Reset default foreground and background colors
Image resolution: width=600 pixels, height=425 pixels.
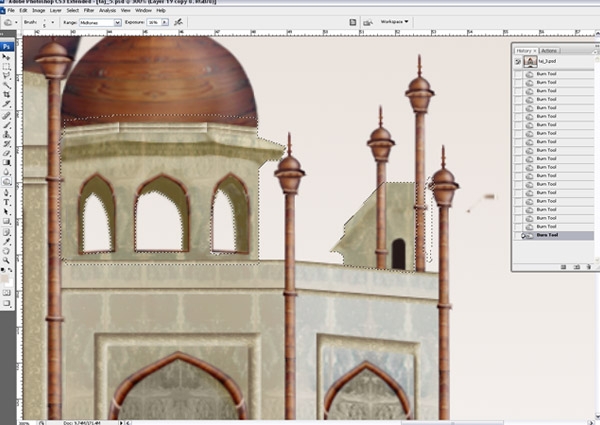3,270
